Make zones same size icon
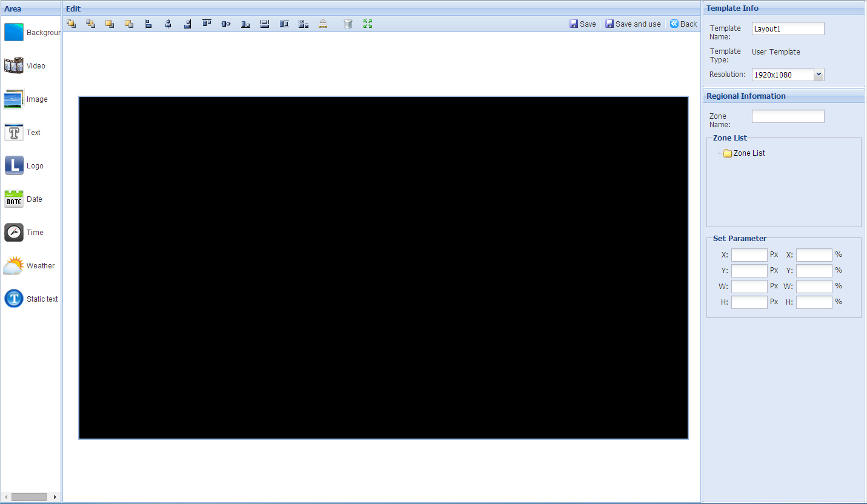Image resolution: width=867 pixels, height=504 pixels. (304, 24)
